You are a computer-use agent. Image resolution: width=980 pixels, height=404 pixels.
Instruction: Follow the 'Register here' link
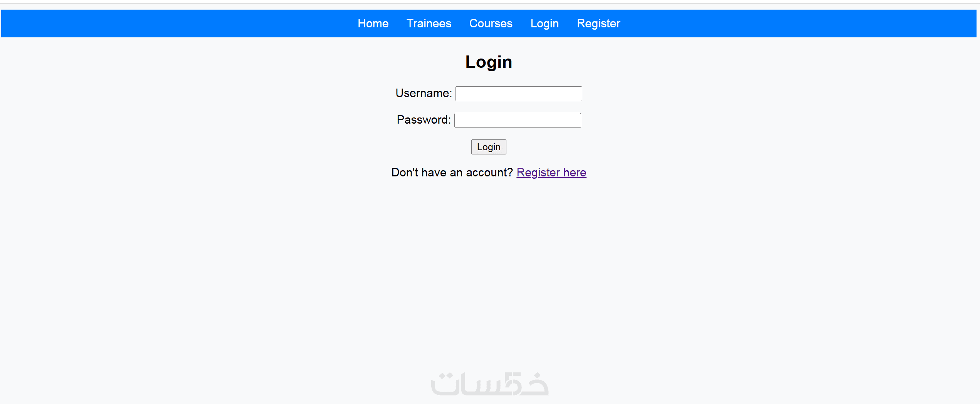551,173
